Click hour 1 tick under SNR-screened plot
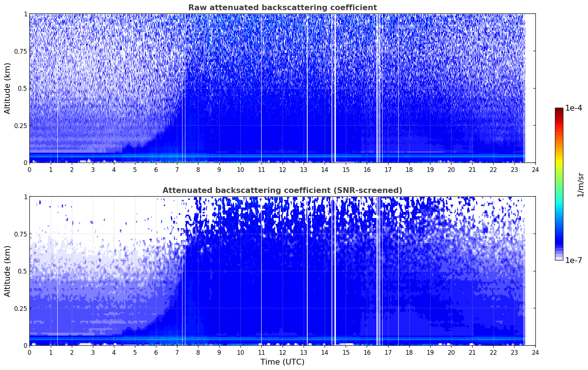The width and height of the screenshot is (588, 370). pos(51,352)
